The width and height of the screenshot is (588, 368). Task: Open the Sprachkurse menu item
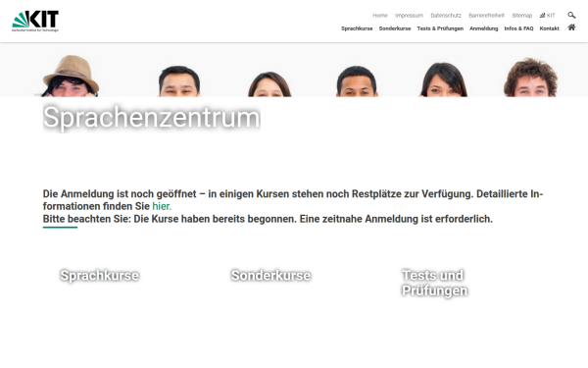(357, 28)
